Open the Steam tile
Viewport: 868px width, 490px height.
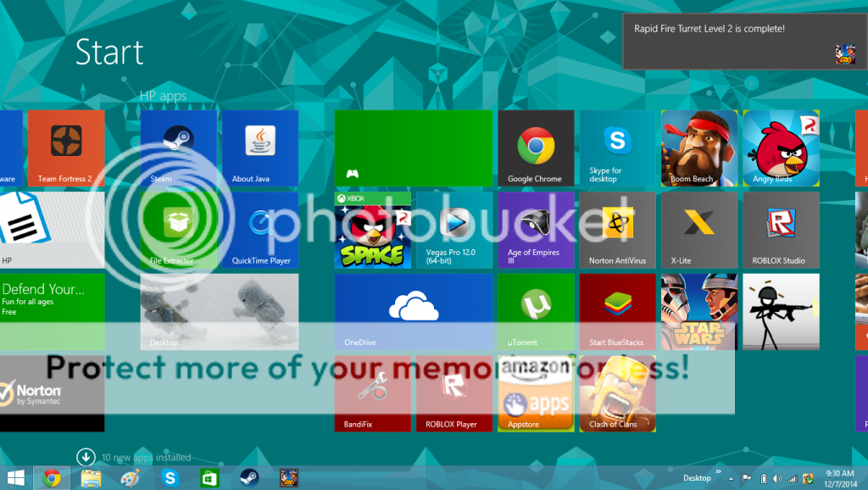point(178,148)
